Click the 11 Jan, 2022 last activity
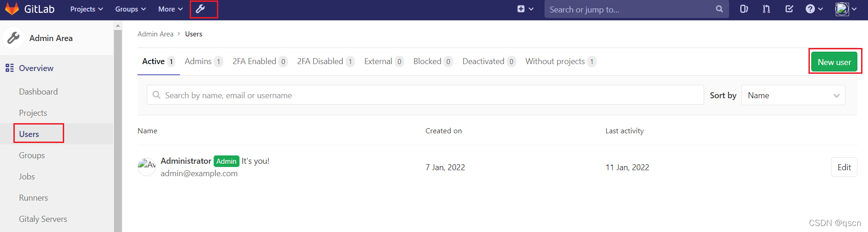The image size is (868, 232). pos(627,167)
